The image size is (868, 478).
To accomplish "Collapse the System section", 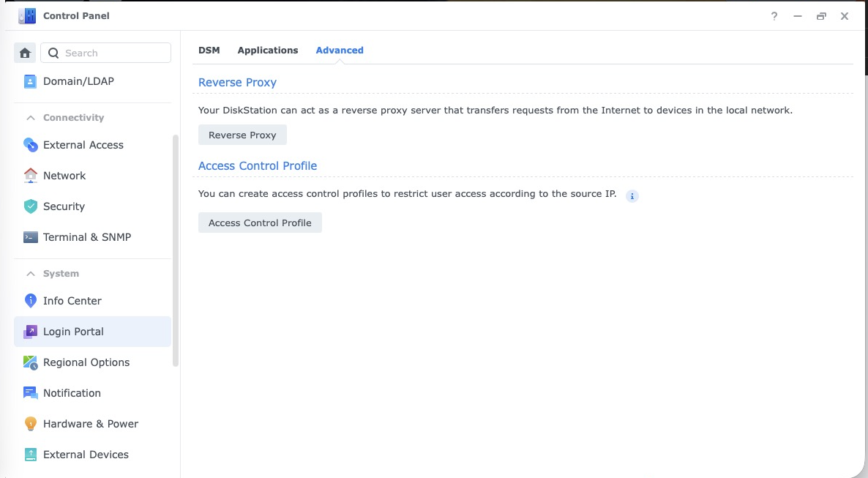I will [31, 274].
